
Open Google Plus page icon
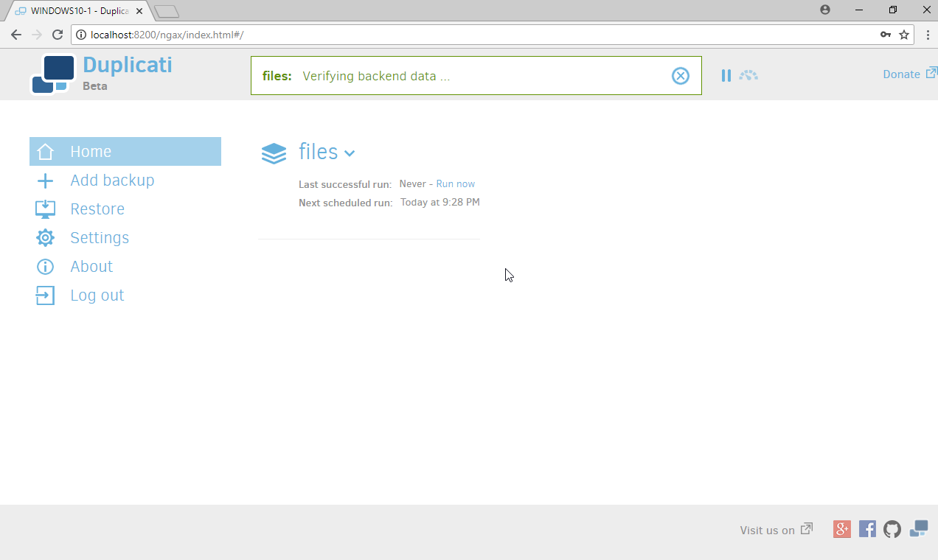click(842, 529)
